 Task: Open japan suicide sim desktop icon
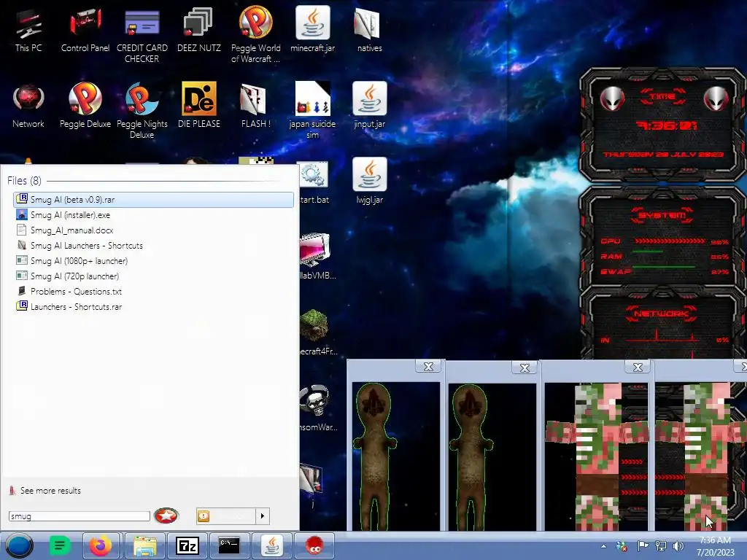pyautogui.click(x=312, y=111)
